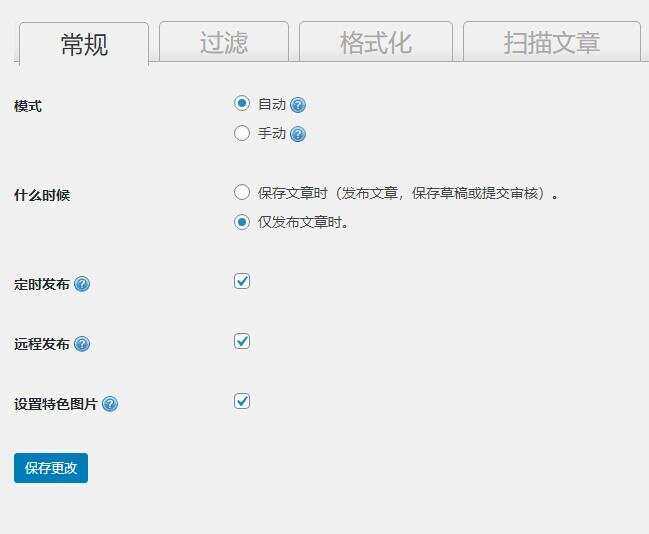The width and height of the screenshot is (649, 534).
Task: Switch to the 常规 tab
Action: click(84, 44)
